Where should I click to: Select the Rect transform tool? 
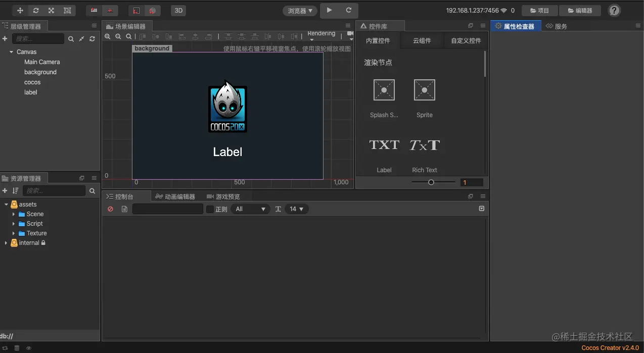(x=67, y=10)
